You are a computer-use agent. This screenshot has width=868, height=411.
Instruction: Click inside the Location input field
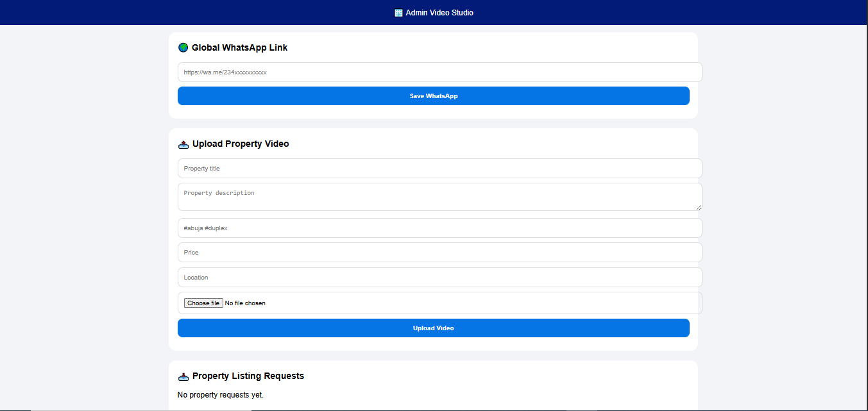click(x=439, y=278)
